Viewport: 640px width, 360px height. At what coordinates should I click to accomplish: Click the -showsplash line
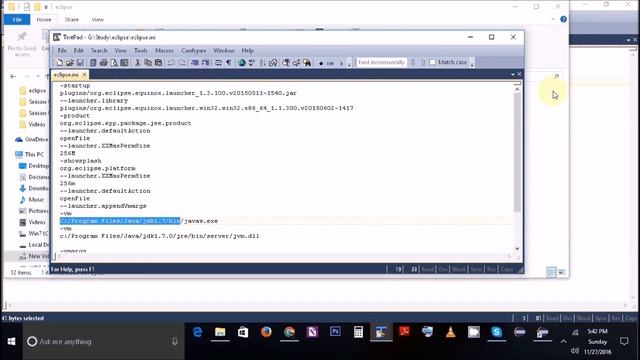coord(80,161)
